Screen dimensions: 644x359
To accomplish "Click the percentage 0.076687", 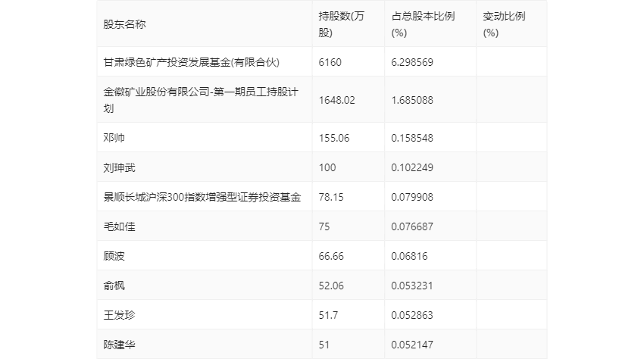I will pyautogui.click(x=412, y=226).
